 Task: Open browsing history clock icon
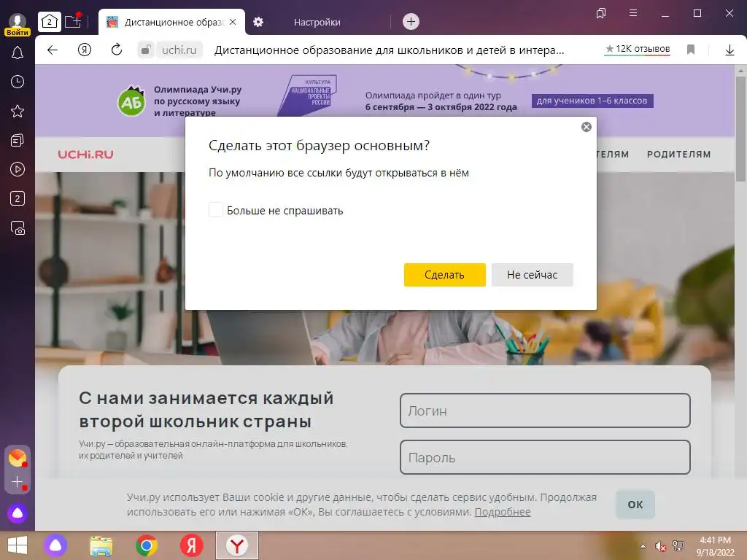click(x=18, y=82)
